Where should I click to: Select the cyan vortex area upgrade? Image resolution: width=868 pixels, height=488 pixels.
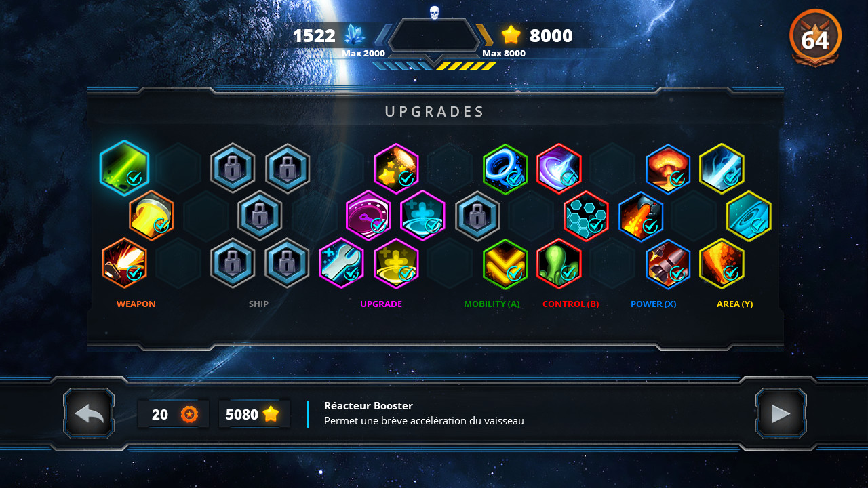point(749,216)
